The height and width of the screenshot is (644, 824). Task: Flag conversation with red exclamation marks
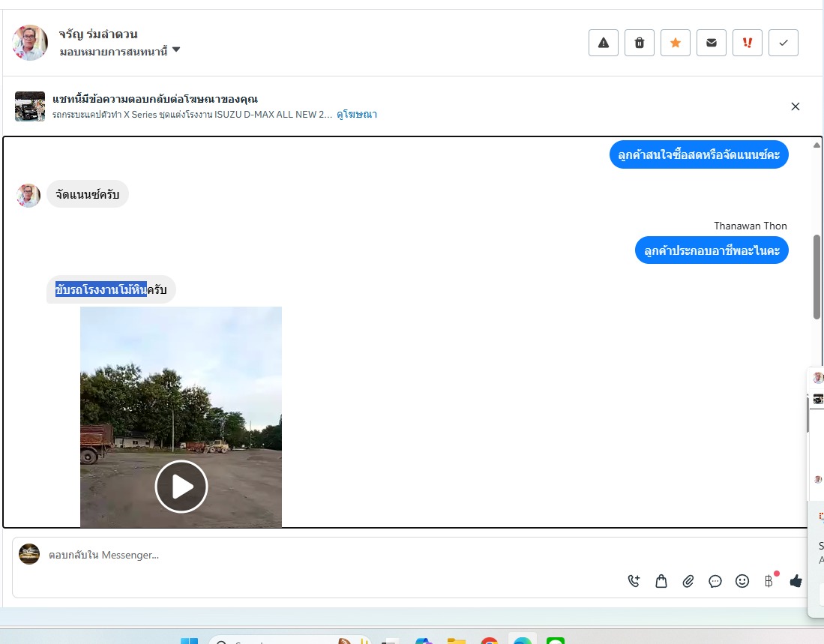[748, 43]
